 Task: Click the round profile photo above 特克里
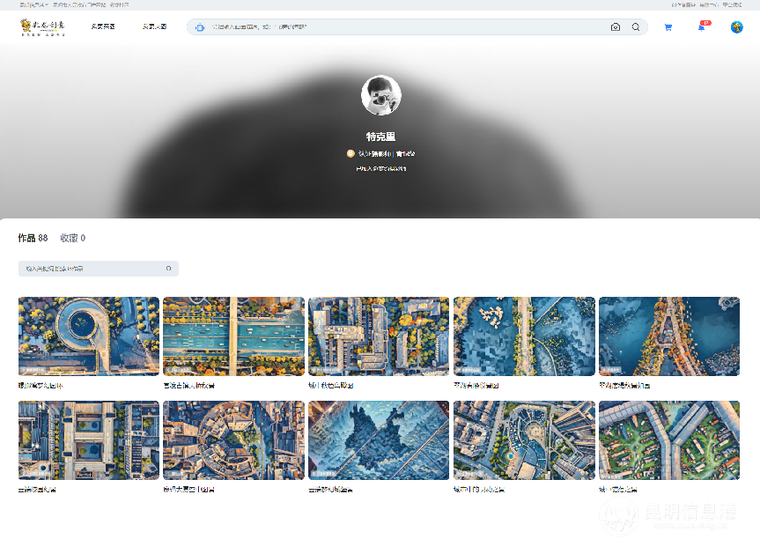pos(380,95)
